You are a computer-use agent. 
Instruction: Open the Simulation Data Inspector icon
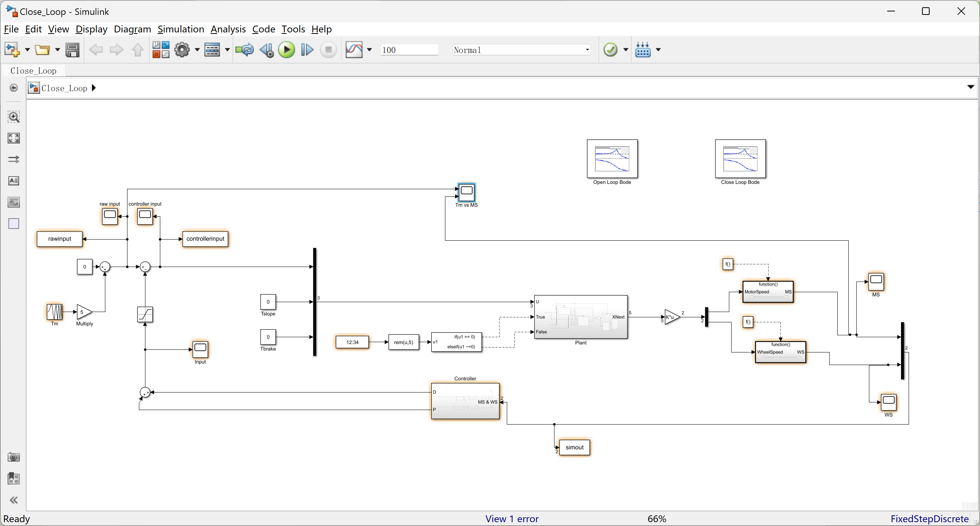pos(354,50)
